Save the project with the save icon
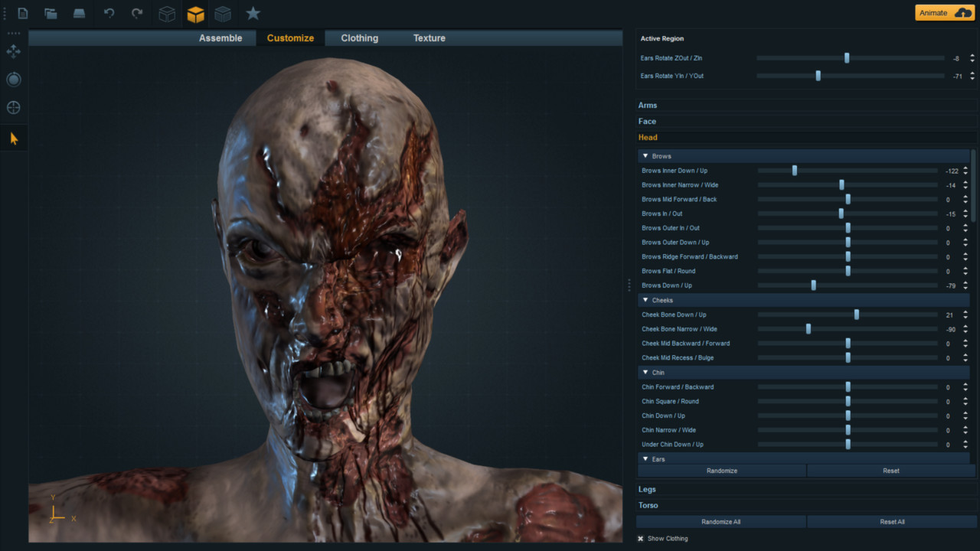This screenshot has width=980, height=551. pos(80,13)
